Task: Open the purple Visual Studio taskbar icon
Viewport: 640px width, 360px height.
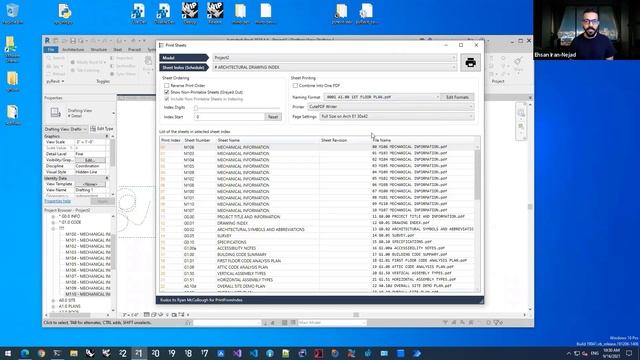Action: click(237, 353)
